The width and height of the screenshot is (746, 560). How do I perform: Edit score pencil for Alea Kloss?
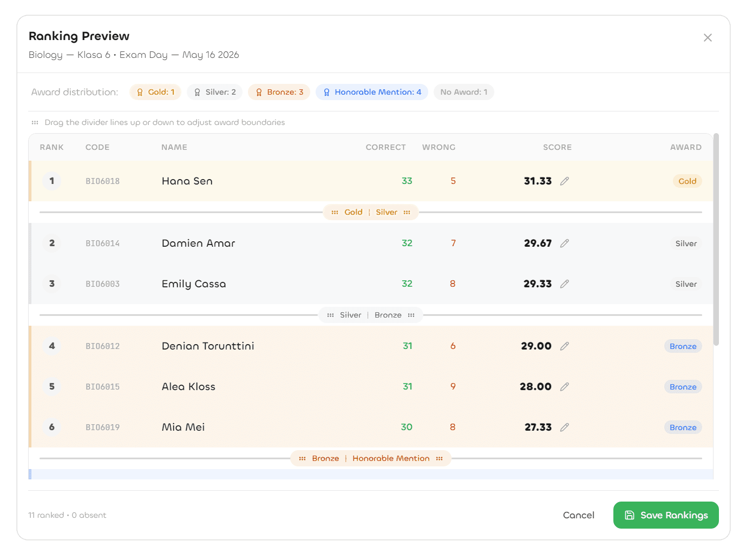click(565, 387)
